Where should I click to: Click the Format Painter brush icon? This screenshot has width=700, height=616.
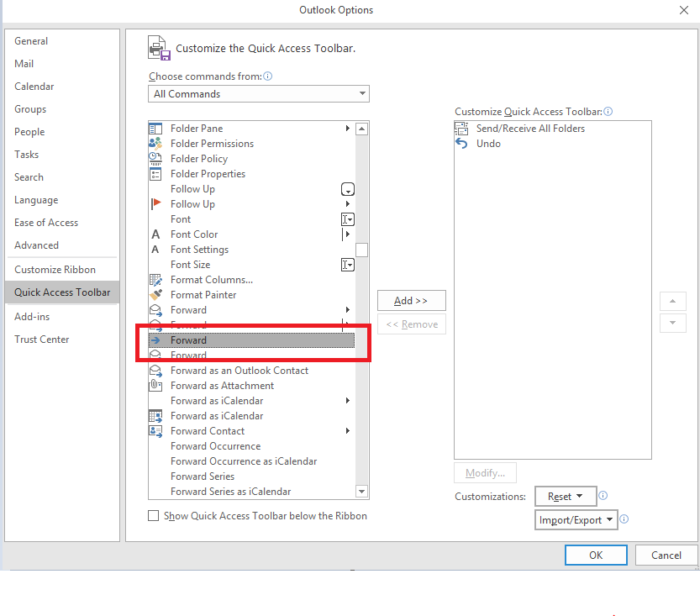tap(155, 295)
